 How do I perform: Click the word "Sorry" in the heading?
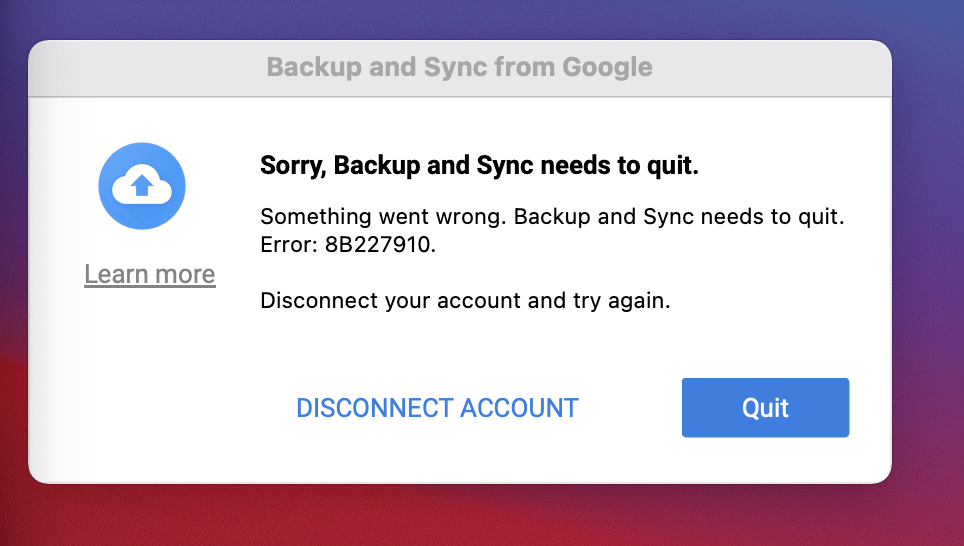point(291,166)
